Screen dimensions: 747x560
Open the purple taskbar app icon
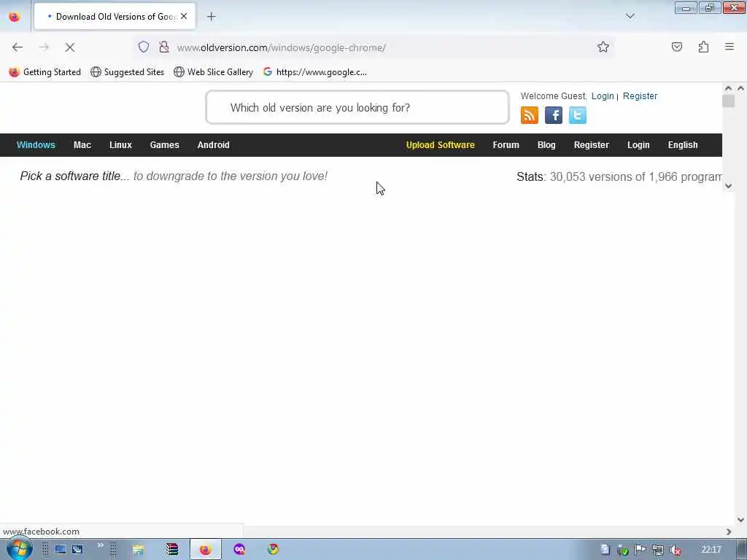click(239, 549)
